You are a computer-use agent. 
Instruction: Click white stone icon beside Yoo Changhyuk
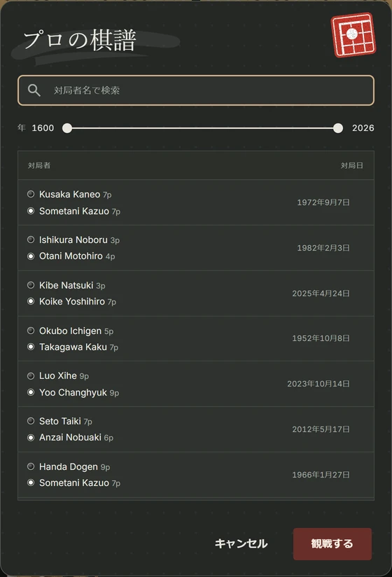pyautogui.click(x=31, y=392)
